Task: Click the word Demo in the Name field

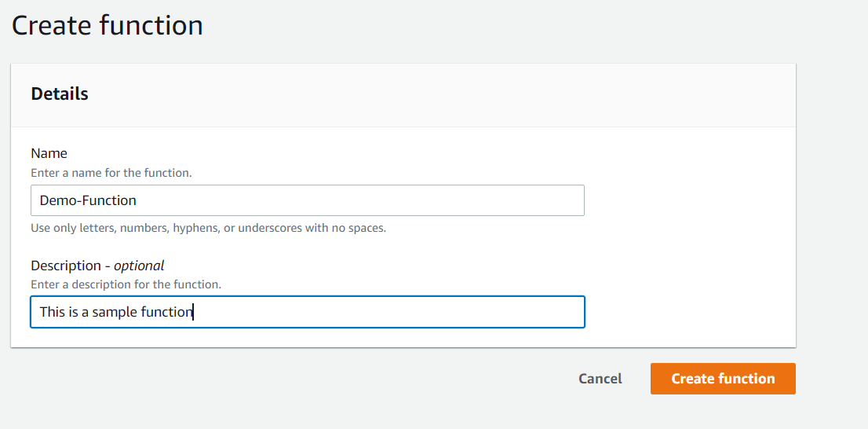Action: [x=55, y=200]
